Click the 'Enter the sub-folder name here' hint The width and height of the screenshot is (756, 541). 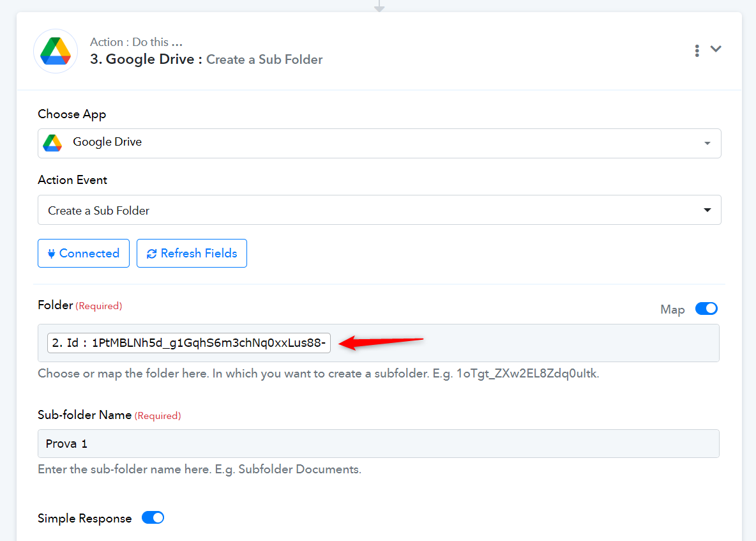tap(199, 469)
